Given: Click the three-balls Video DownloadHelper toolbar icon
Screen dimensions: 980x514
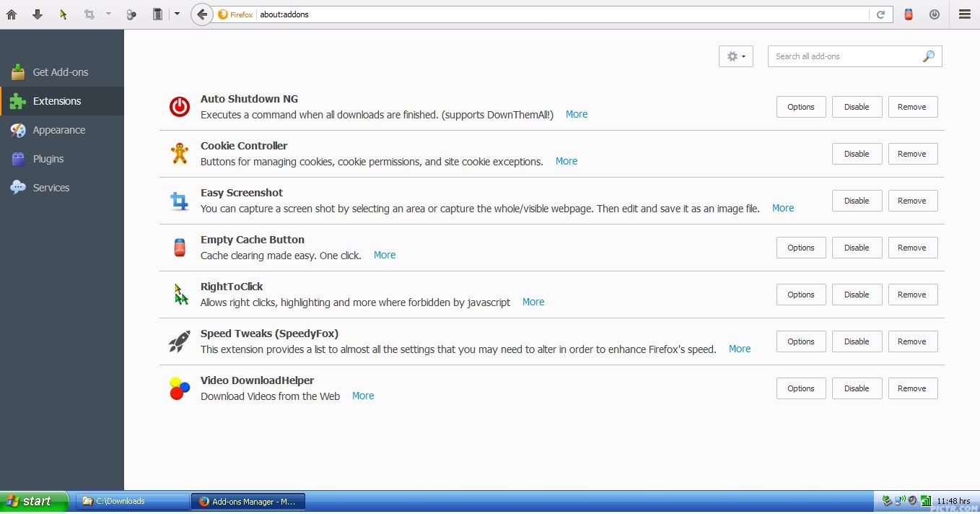Looking at the screenshot, I should tap(131, 14).
